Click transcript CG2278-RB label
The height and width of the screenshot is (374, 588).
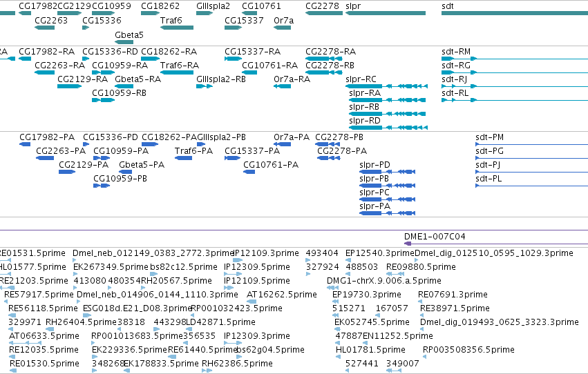[x=330, y=65]
